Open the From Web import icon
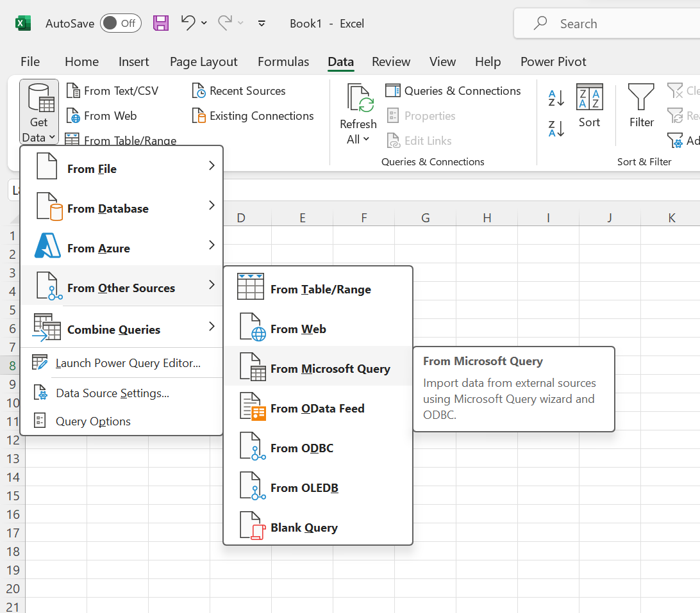Screen dimensions: 700x613 [x=102, y=115]
